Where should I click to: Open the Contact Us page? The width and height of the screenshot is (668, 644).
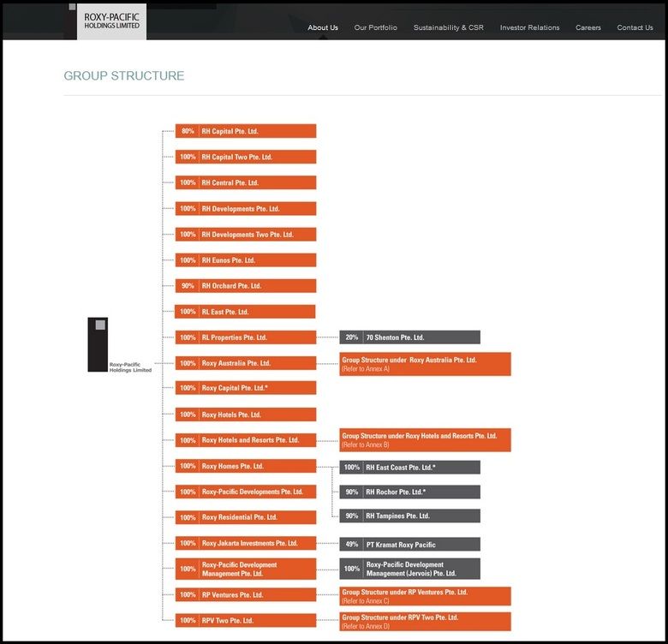[x=635, y=27]
